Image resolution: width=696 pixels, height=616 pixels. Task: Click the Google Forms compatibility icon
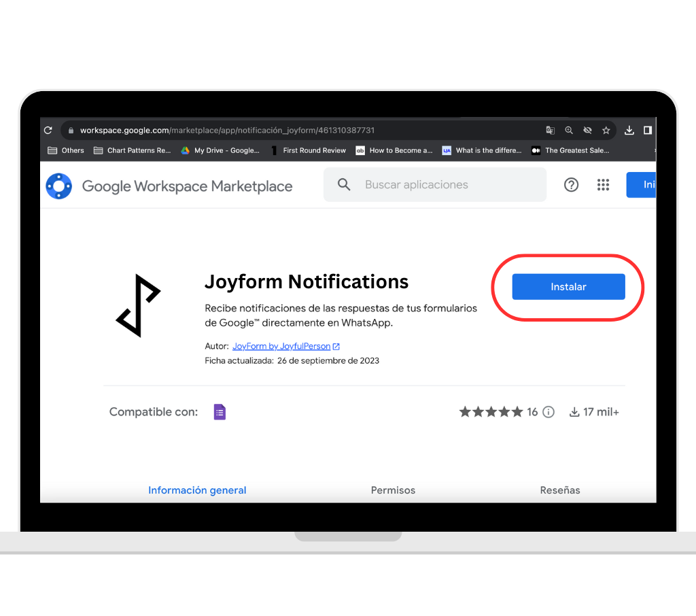[220, 412]
